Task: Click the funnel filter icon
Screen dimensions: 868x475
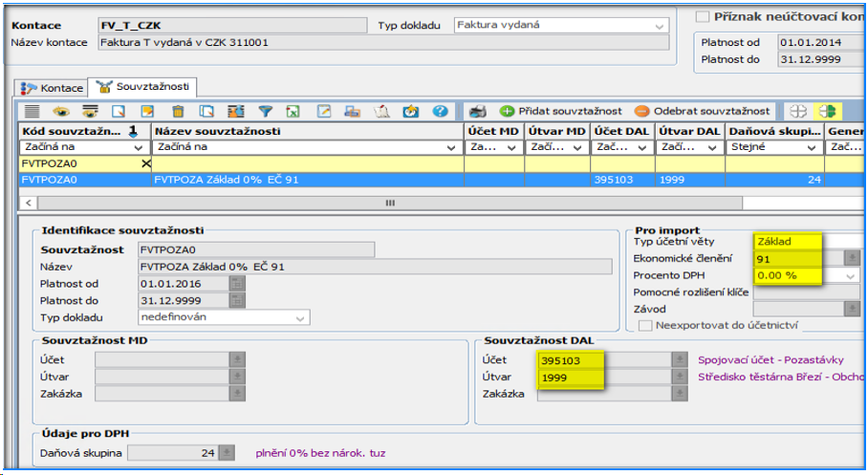Action: pyautogui.click(x=265, y=111)
